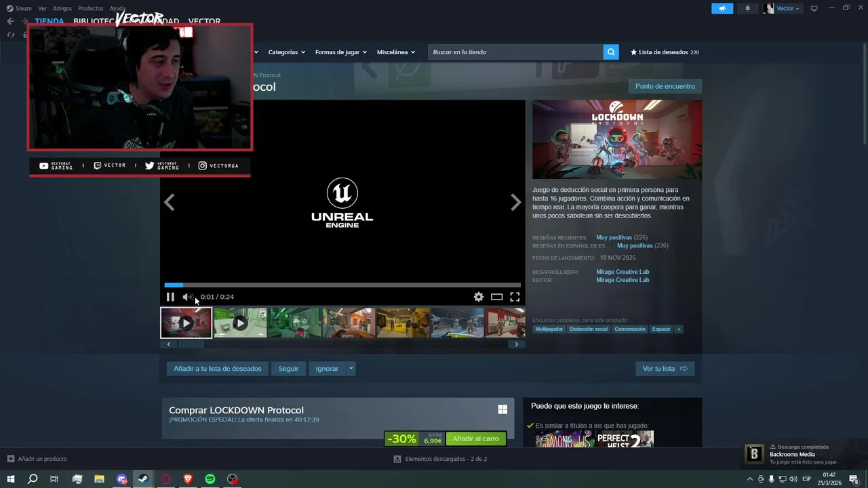Expand the Formas de jugar dropdown
The width and height of the screenshot is (868, 488).
click(341, 52)
